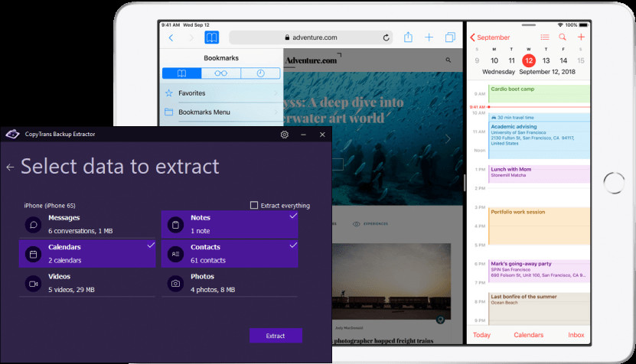The width and height of the screenshot is (636, 364).
Task: Tap Calendars in Calendar bottom toolbar
Action: [529, 335]
